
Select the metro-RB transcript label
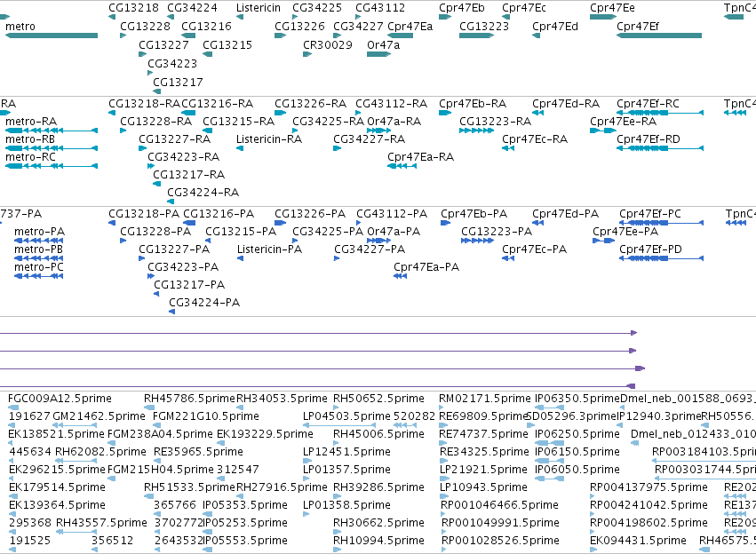point(30,139)
